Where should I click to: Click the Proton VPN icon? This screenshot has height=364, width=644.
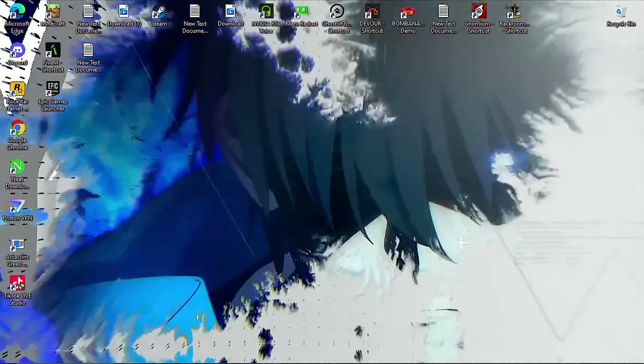17,210
